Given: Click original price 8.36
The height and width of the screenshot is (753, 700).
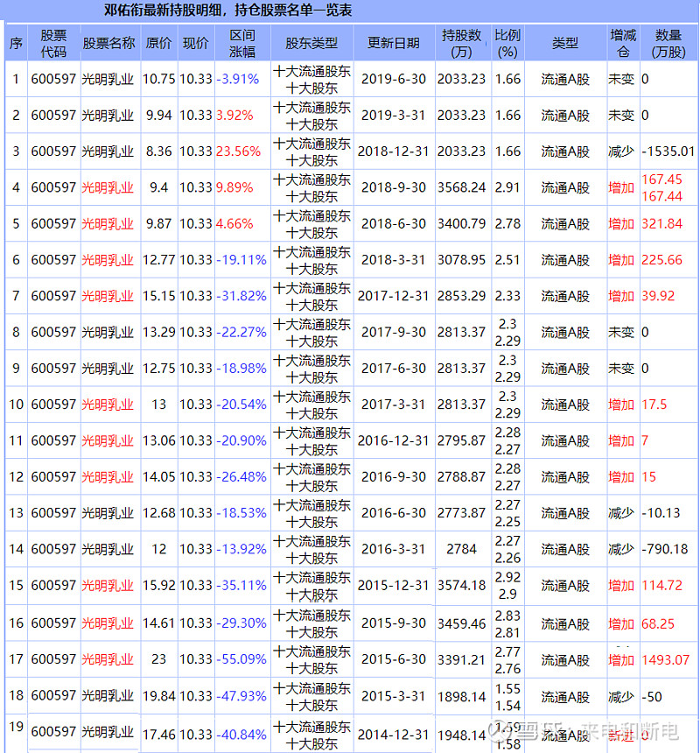Looking at the screenshot, I should (x=158, y=151).
